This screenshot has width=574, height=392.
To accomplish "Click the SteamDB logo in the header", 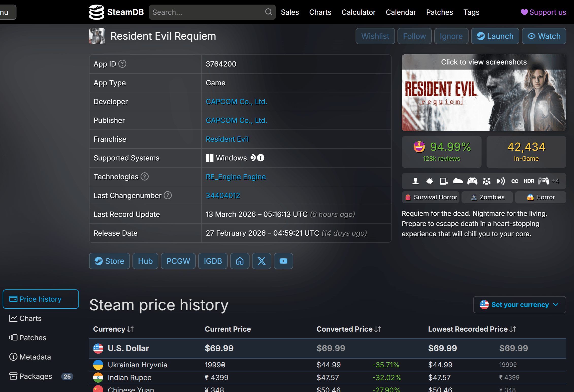I will (x=116, y=12).
